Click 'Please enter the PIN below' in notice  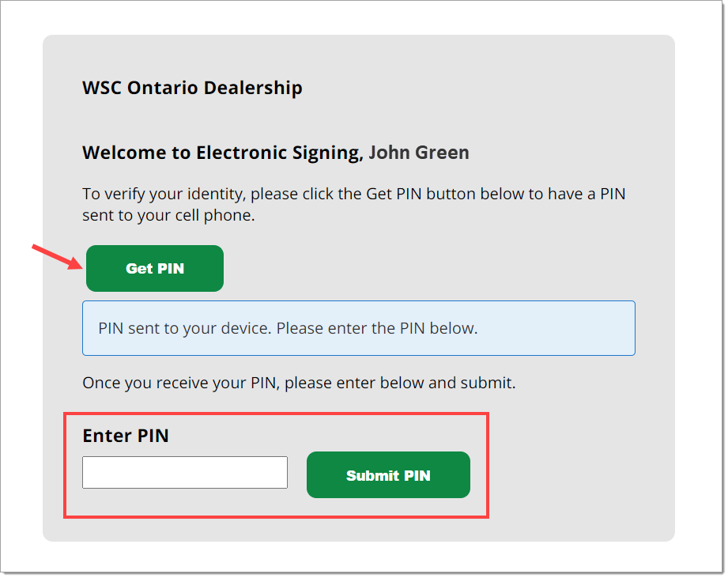click(x=377, y=328)
